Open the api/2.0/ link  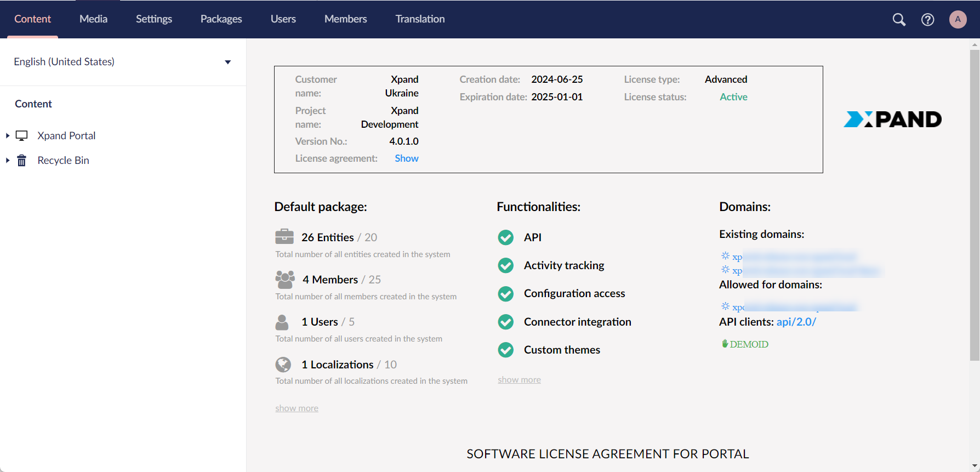(796, 322)
